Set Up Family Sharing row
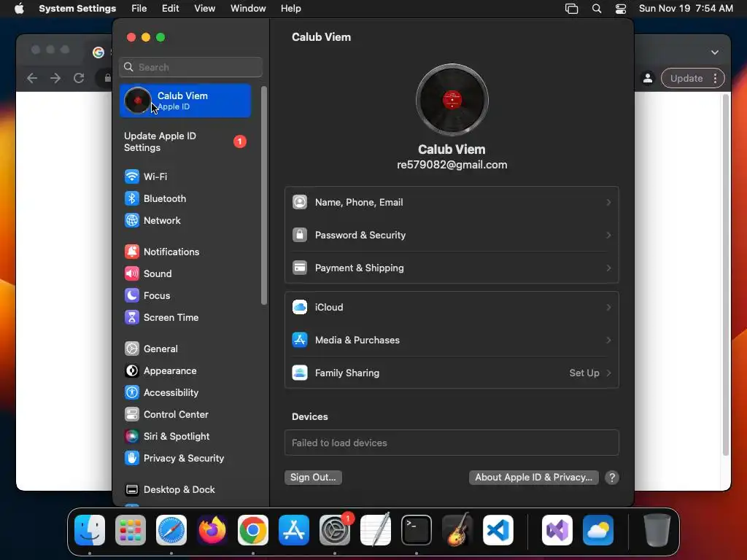This screenshot has width=747, height=560. pos(452,373)
